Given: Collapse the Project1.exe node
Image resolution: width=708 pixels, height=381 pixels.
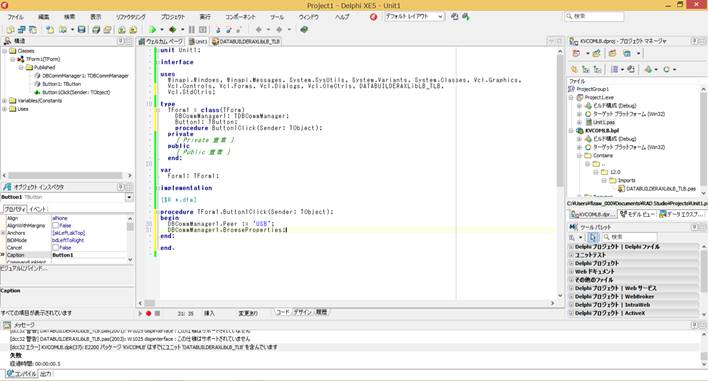Looking at the screenshot, I should (572, 98).
